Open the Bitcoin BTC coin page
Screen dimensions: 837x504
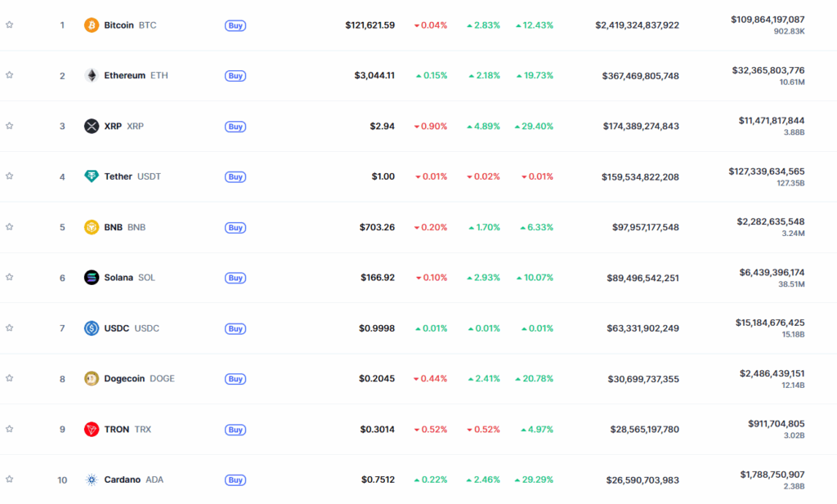click(130, 25)
